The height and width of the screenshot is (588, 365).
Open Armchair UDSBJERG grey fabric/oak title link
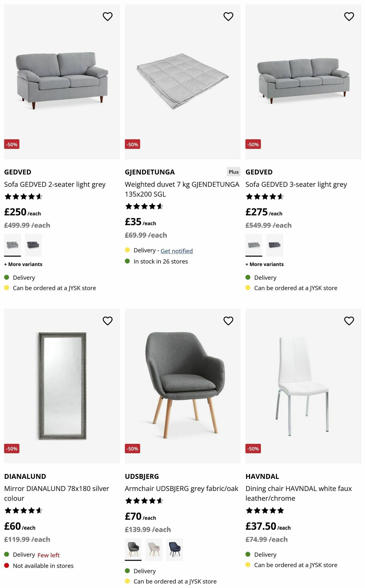tap(181, 488)
